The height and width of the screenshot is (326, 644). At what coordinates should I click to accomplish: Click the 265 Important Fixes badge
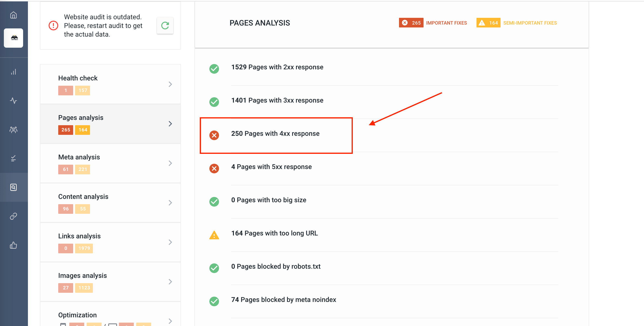411,23
